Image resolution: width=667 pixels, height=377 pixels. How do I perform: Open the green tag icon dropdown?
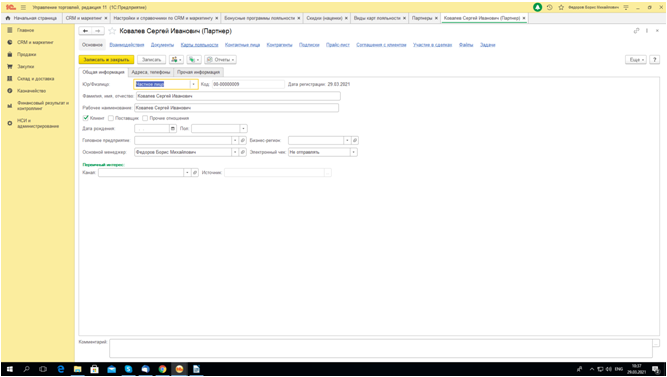[x=194, y=60]
